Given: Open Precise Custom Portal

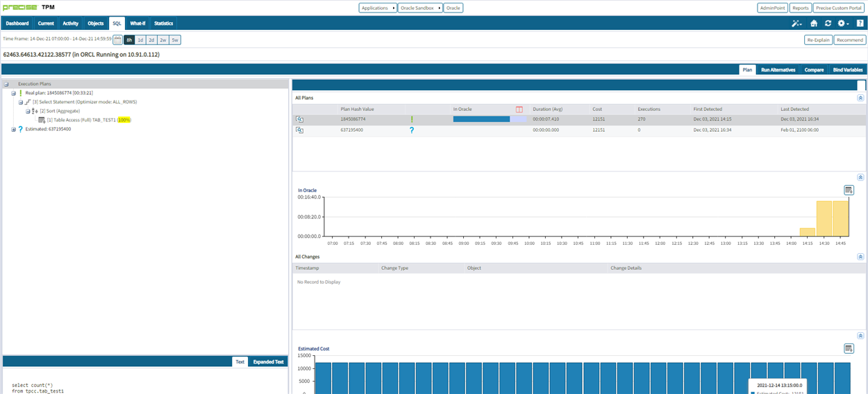Looking at the screenshot, I should point(838,8).
